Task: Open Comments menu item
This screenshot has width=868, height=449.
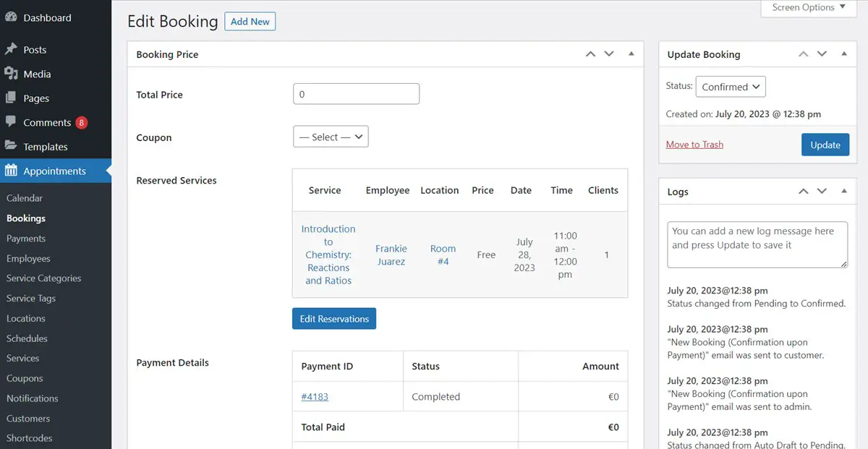Action: (47, 122)
